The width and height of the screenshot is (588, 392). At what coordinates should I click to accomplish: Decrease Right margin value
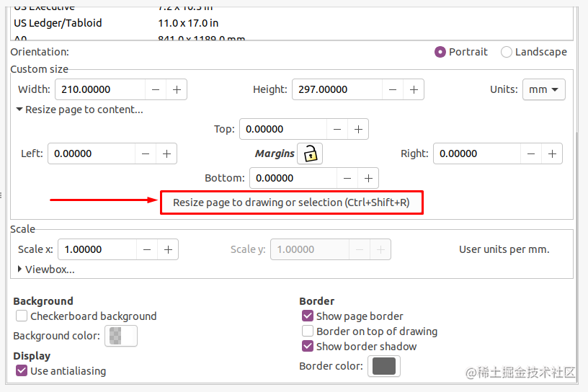coord(531,153)
